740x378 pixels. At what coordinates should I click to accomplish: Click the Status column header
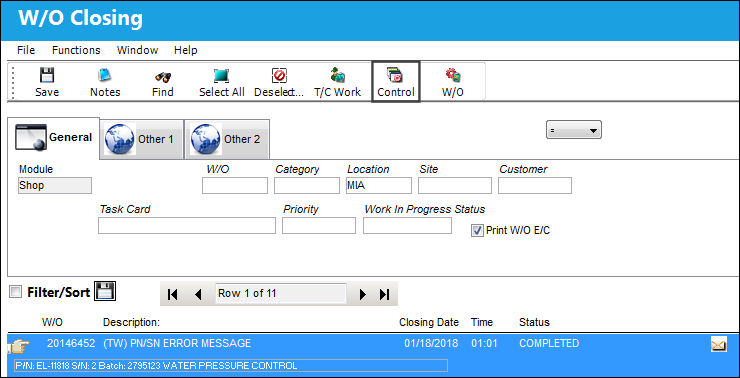534,322
